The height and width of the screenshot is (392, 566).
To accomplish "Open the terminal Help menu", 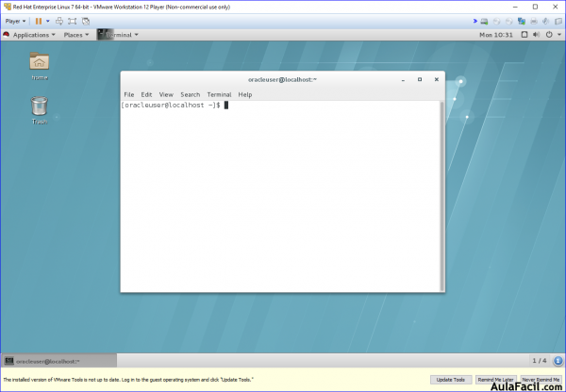I will tap(244, 94).
